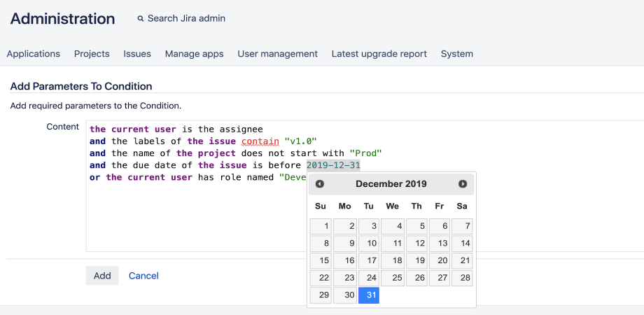This screenshot has height=315, width=644.
Task: Click the search magnifier icon
Action: tap(141, 18)
